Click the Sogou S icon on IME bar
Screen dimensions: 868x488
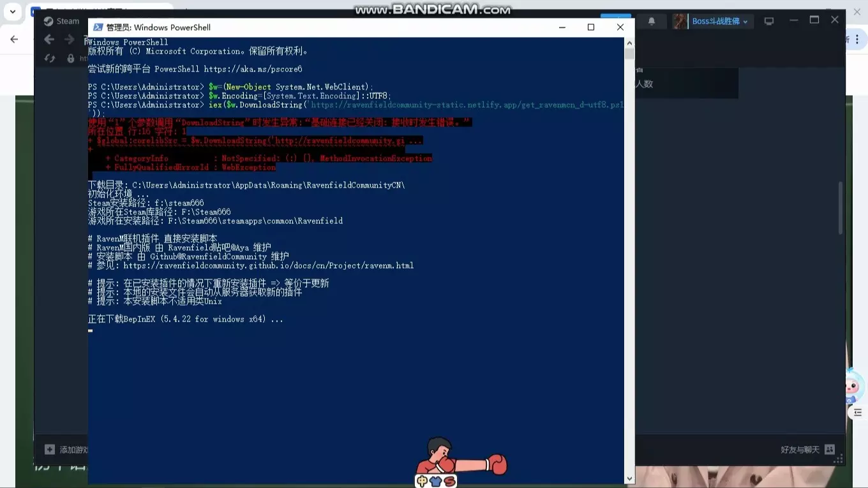pos(449,482)
